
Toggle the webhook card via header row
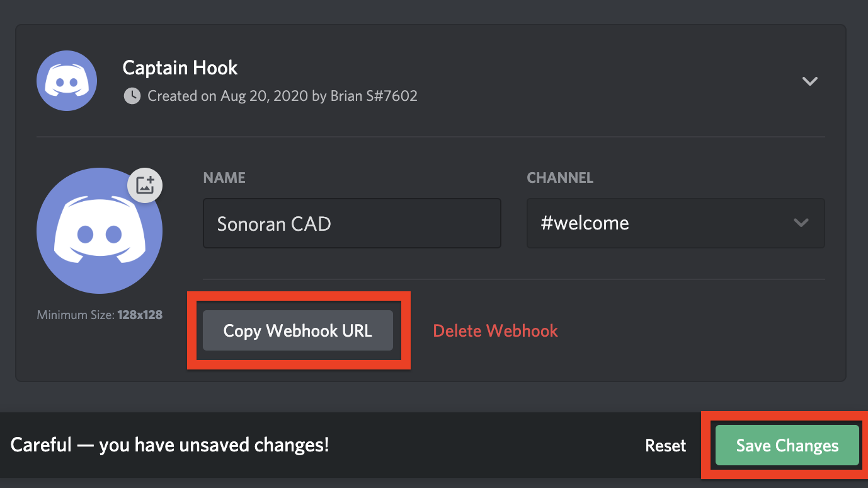coord(430,81)
